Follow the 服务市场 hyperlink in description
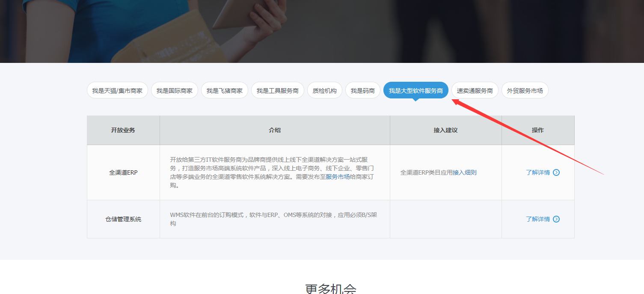The height and width of the screenshot is (294, 644). [338, 177]
